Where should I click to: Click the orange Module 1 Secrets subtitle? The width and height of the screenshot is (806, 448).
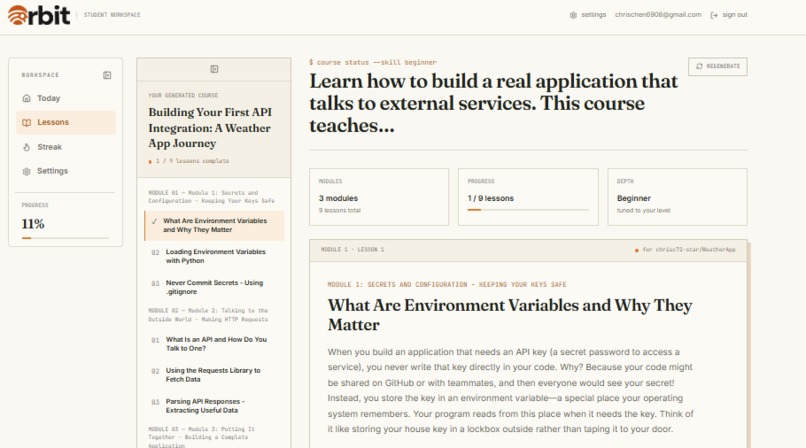pos(447,284)
